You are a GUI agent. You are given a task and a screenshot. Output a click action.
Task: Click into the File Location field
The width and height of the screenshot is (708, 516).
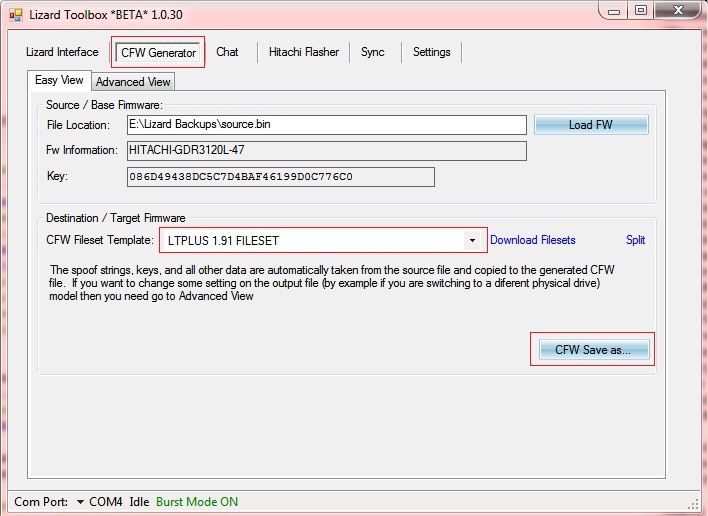pos(326,125)
